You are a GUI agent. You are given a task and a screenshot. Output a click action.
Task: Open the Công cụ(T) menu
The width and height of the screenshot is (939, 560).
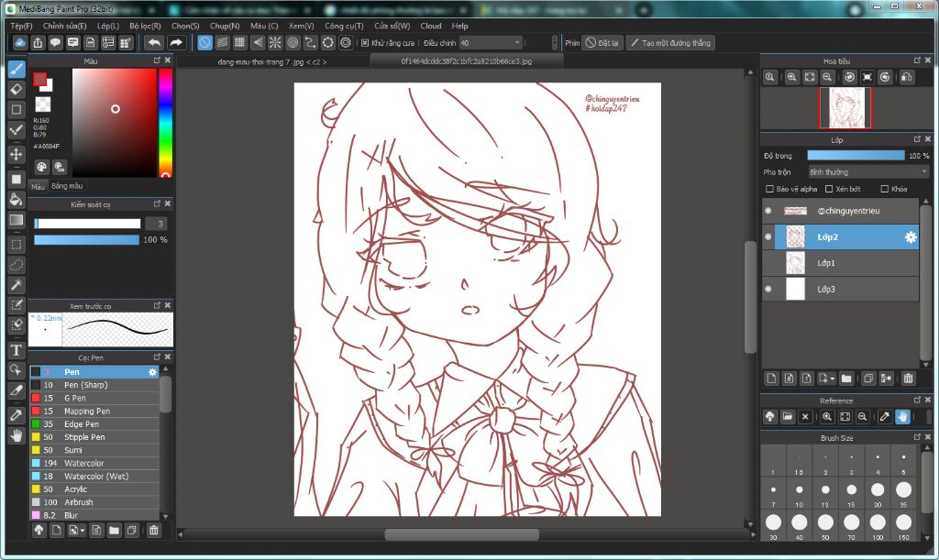click(x=344, y=27)
